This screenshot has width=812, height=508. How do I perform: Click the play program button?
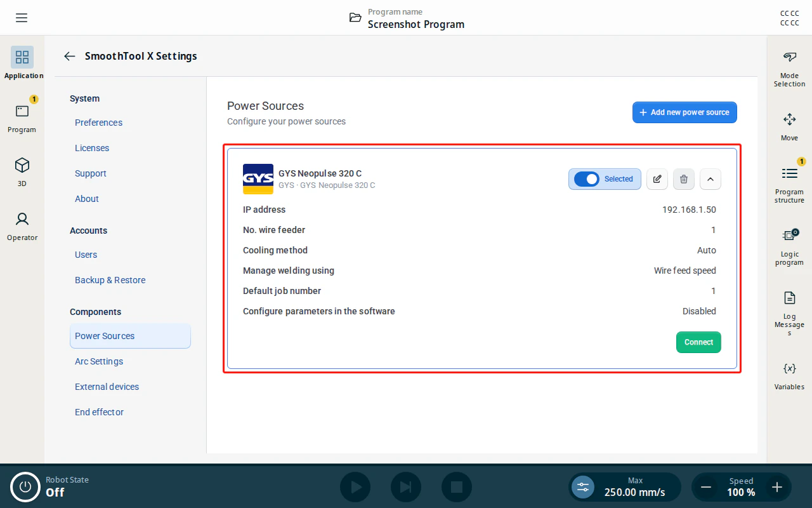[x=355, y=487]
